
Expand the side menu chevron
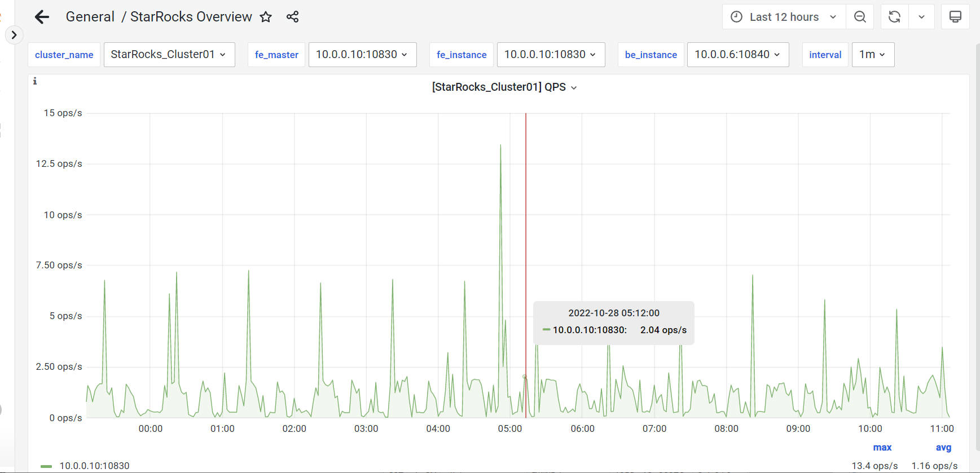(14, 35)
